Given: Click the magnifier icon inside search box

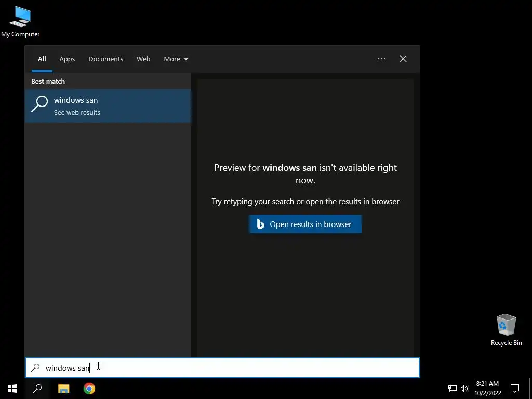Looking at the screenshot, I should pos(36,368).
